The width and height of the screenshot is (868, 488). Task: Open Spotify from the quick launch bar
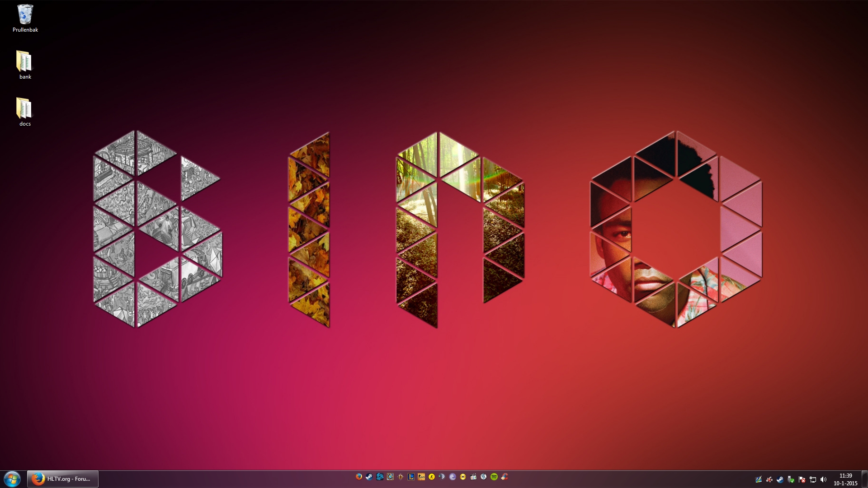pyautogui.click(x=494, y=477)
